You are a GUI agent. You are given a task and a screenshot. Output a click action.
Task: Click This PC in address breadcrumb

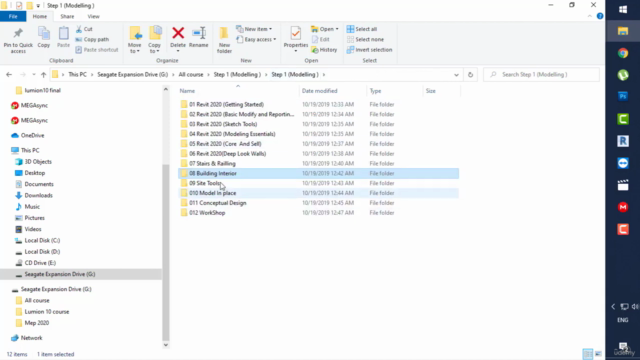click(77, 75)
